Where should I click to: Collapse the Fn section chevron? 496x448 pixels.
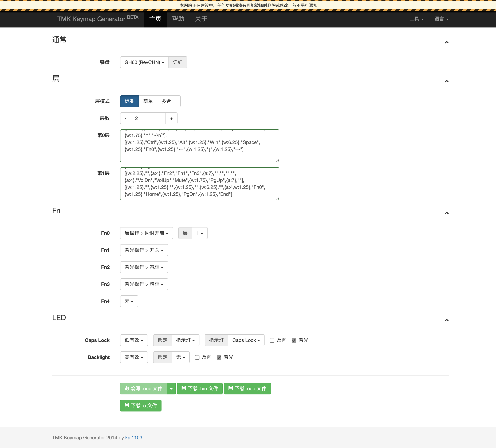click(x=446, y=213)
